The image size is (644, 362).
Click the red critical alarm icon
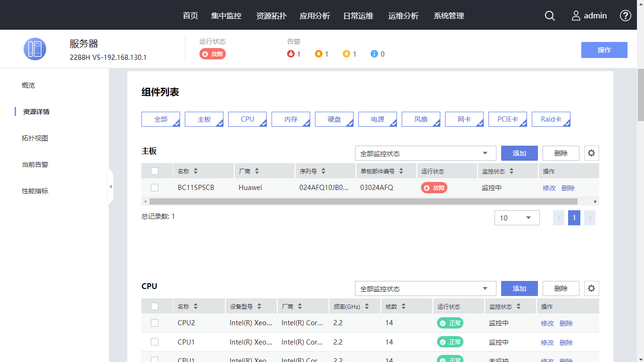coord(291,54)
